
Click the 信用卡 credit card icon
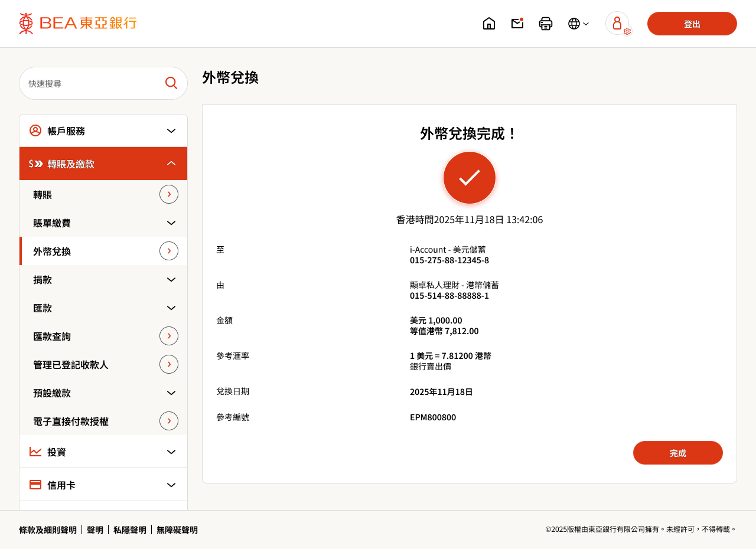pos(35,484)
